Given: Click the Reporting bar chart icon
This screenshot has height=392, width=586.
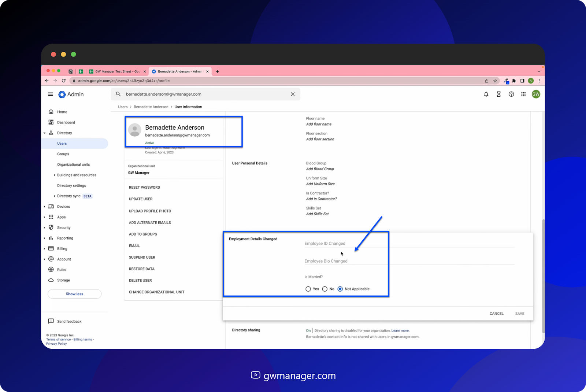Looking at the screenshot, I should (x=51, y=238).
